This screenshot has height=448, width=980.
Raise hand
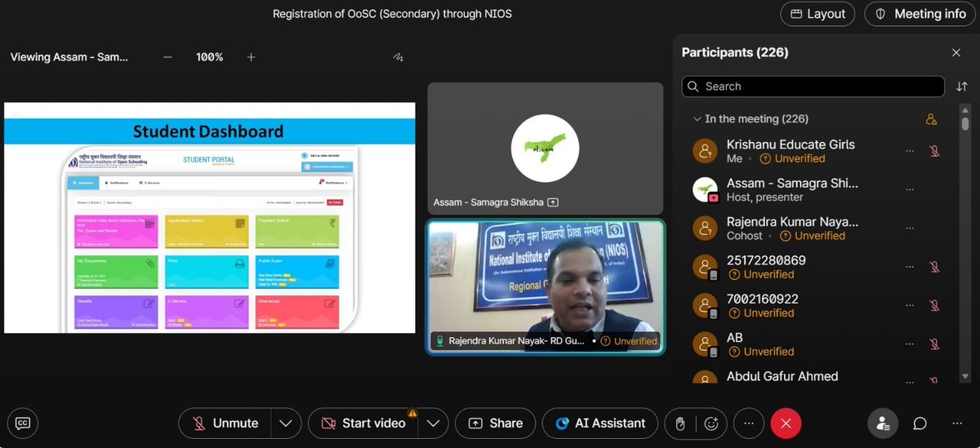pyautogui.click(x=679, y=423)
